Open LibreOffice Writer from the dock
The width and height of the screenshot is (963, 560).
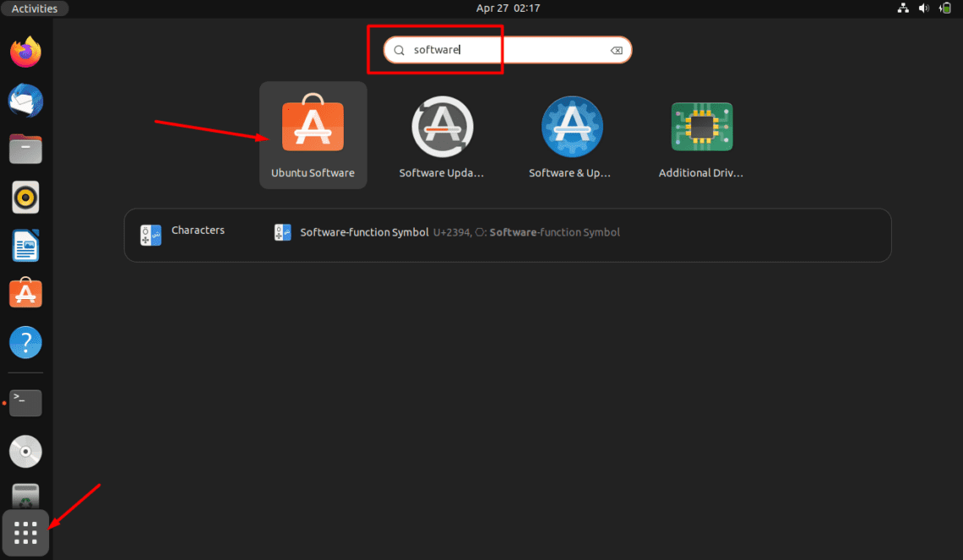(25, 245)
